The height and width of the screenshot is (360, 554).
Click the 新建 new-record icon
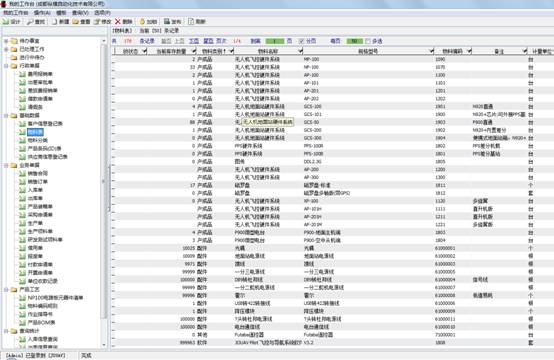coord(54,22)
